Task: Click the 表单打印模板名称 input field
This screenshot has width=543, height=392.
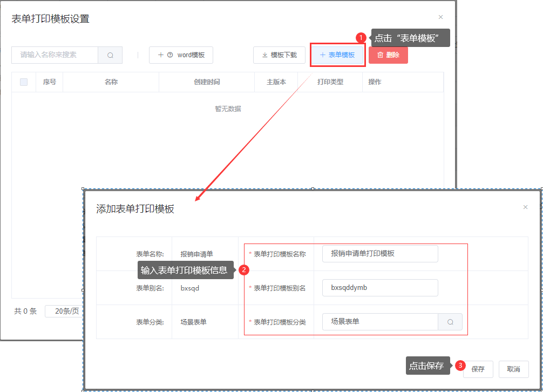Action: click(380, 253)
